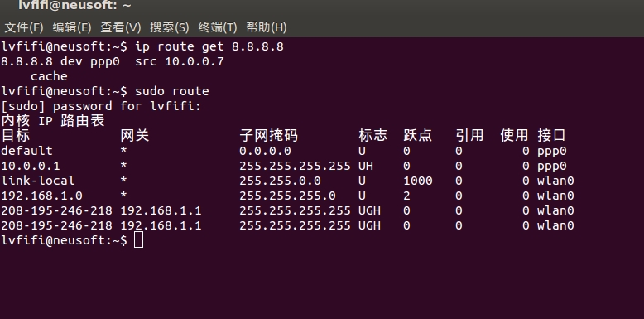Click the 接口 column header
Image resolution: width=644 pixels, height=319 pixels.
551,135
